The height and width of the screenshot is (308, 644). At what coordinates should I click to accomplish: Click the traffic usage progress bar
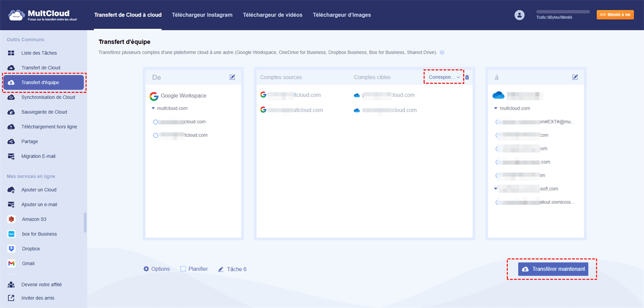coord(562,11)
